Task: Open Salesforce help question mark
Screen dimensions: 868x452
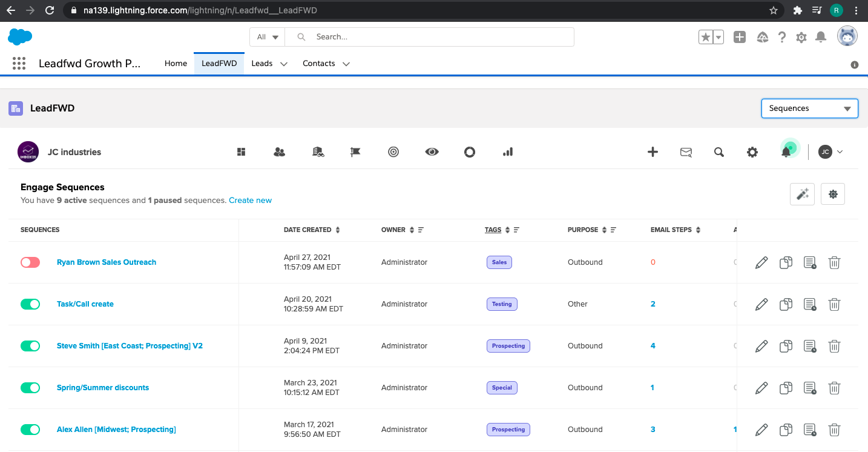Action: coord(782,37)
